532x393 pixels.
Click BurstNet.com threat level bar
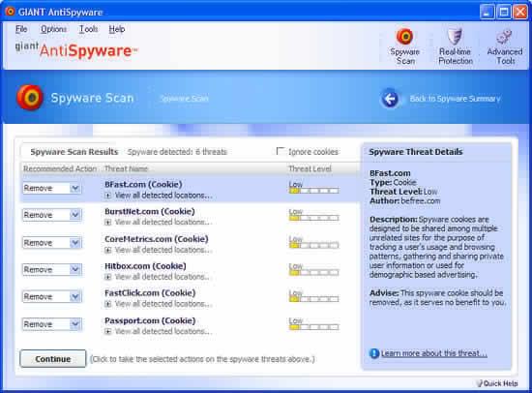[x=313, y=218]
